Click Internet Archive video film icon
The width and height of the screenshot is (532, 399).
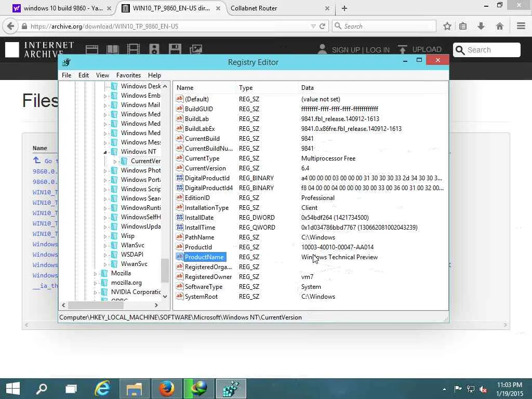(x=134, y=49)
